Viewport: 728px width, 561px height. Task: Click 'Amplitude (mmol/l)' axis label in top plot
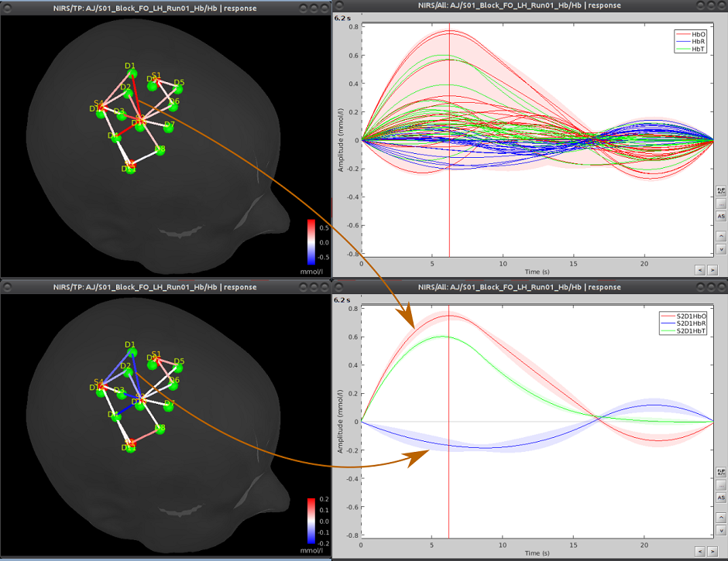(x=341, y=140)
